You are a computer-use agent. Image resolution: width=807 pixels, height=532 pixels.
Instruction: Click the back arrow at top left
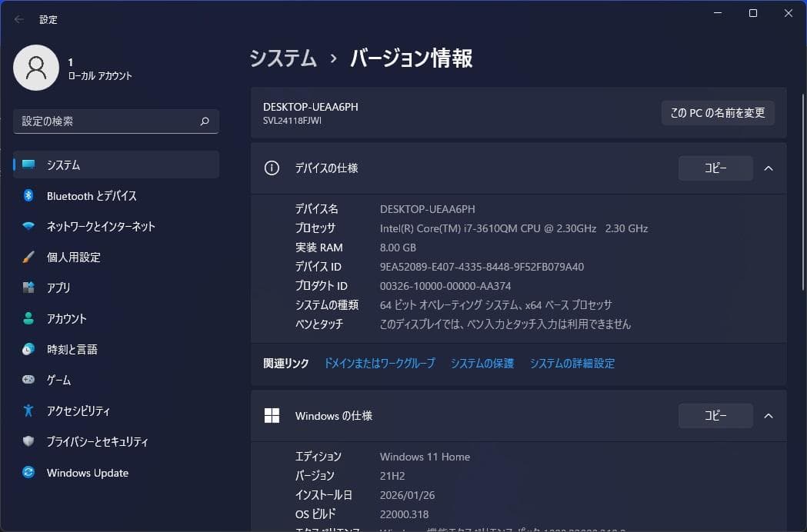coord(18,18)
